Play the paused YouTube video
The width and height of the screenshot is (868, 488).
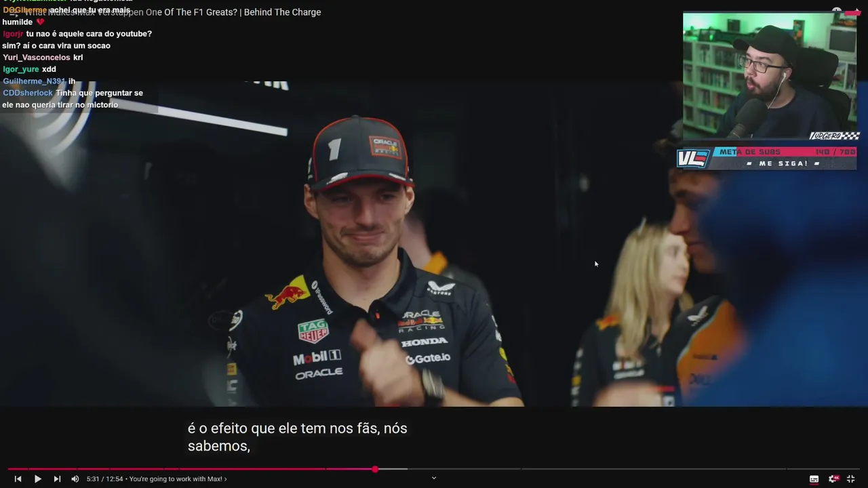[38, 479]
